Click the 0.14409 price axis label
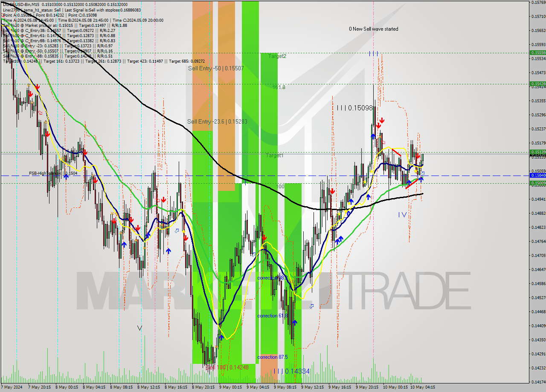 pos(539,326)
